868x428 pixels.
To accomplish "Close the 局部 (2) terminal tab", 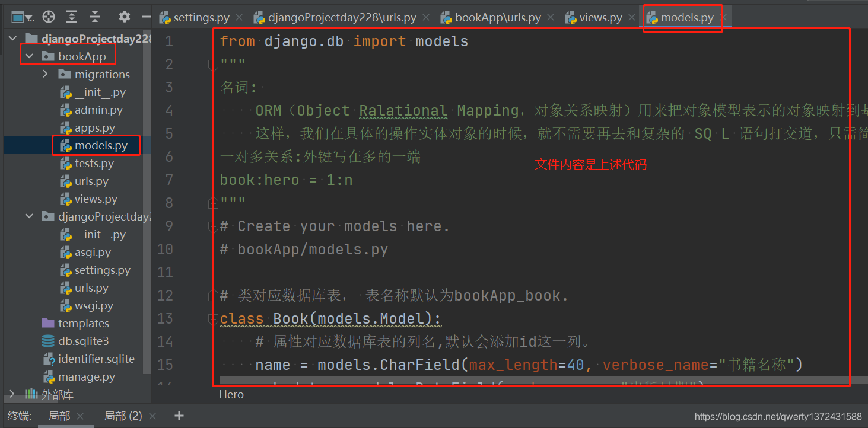I will [x=152, y=417].
